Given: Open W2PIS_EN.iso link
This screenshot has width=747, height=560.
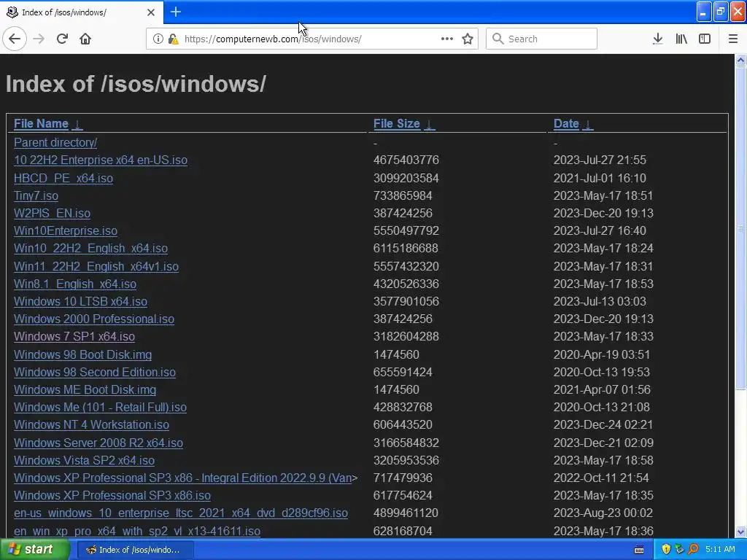Looking at the screenshot, I should (52, 213).
